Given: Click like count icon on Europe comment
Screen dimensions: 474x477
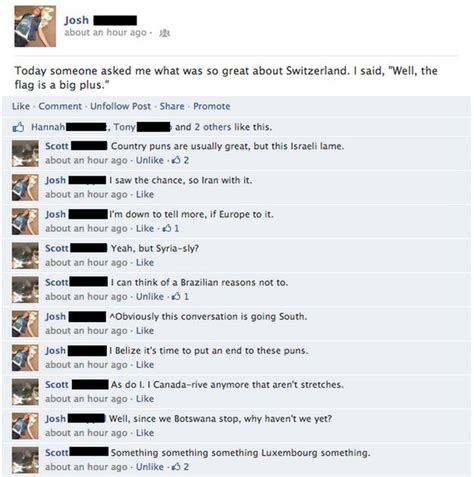Looking at the screenshot, I should pyautogui.click(x=170, y=229).
